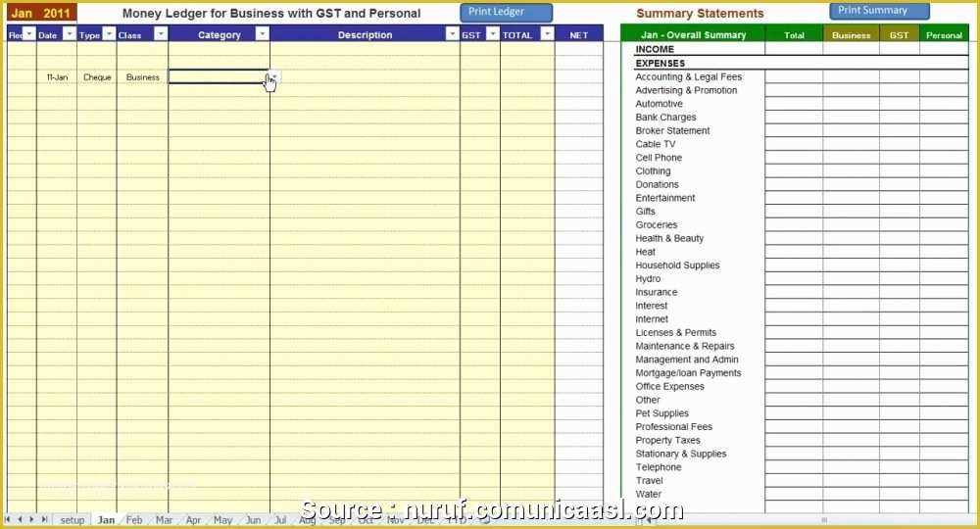This screenshot has width=980, height=529.
Task: Open the category dropdown in the 11-Jan row
Action: [274, 77]
